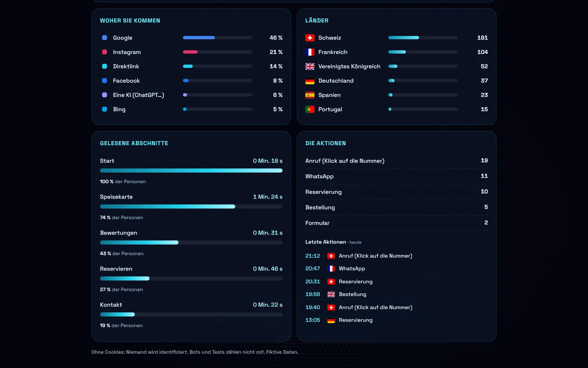Click the blue dot next to Facebook
Viewport: 588px width, 368px height.
point(104,81)
